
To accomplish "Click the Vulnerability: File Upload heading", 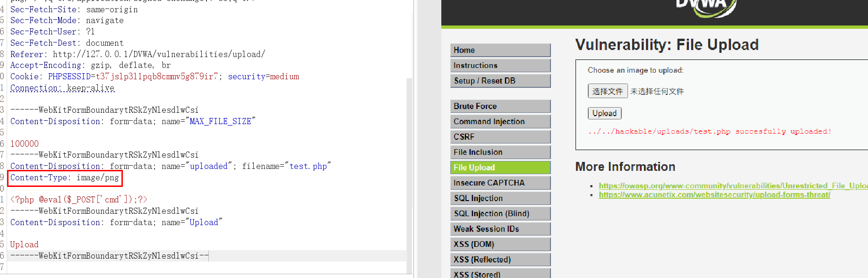I will tap(667, 45).
